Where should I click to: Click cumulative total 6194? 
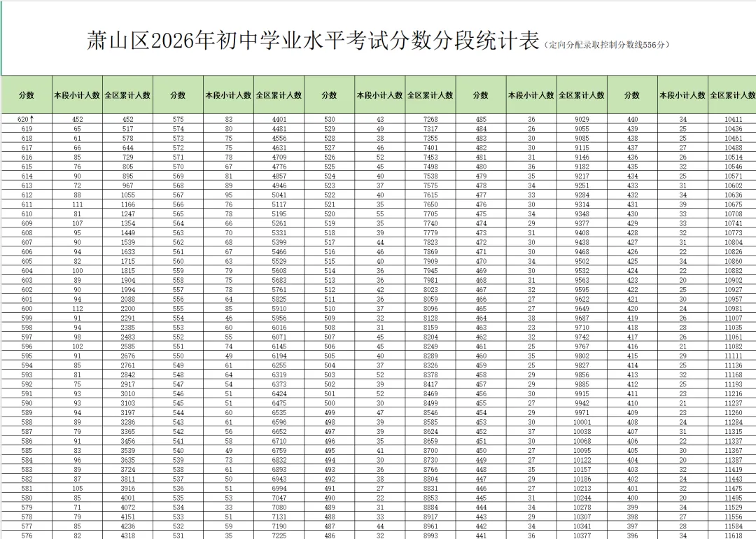[279, 356]
